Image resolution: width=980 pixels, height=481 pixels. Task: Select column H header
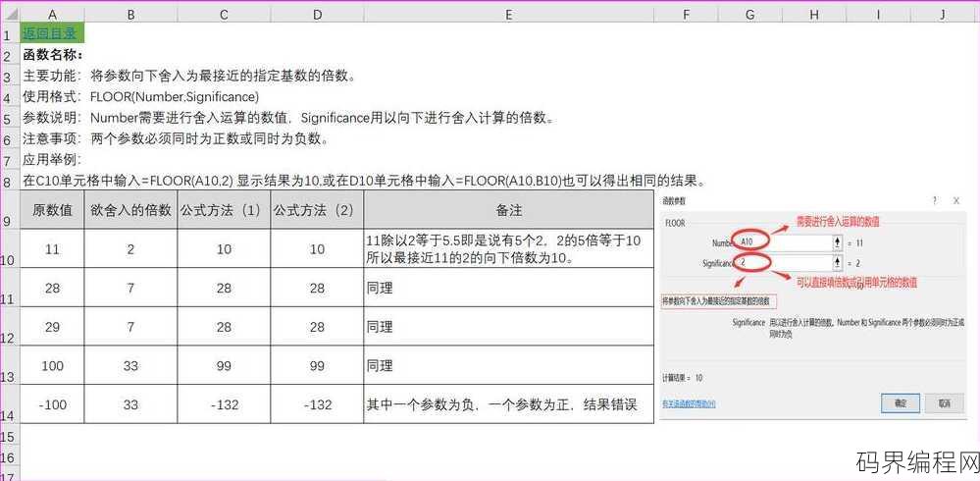(814, 15)
